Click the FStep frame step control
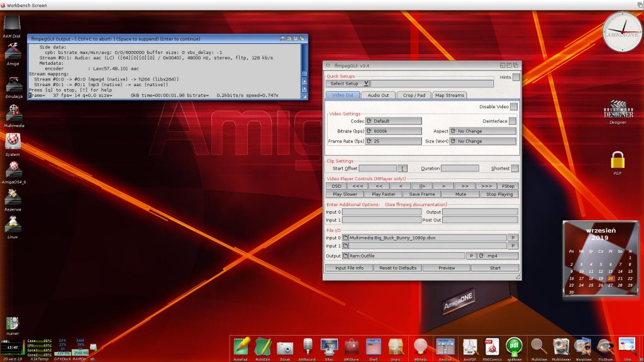 pyautogui.click(x=508, y=186)
